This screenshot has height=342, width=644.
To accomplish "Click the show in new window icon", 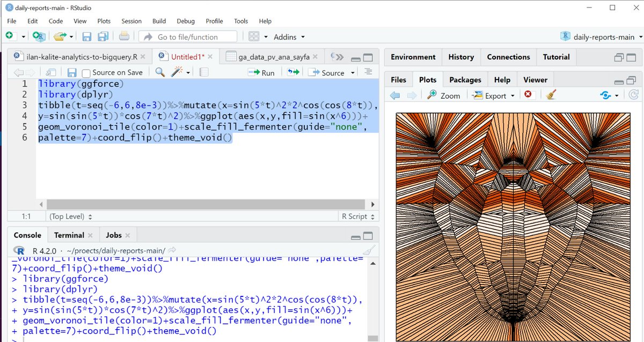I will point(51,72).
